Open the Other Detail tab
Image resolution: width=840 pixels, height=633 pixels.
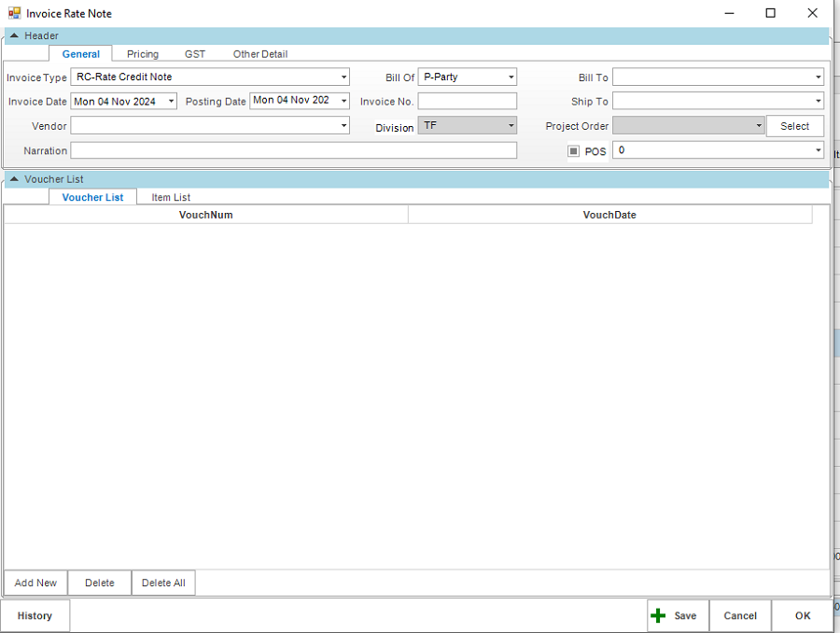coord(259,54)
